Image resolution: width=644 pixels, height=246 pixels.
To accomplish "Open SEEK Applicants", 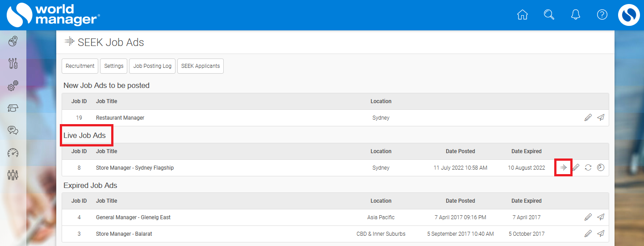I will [x=201, y=66].
